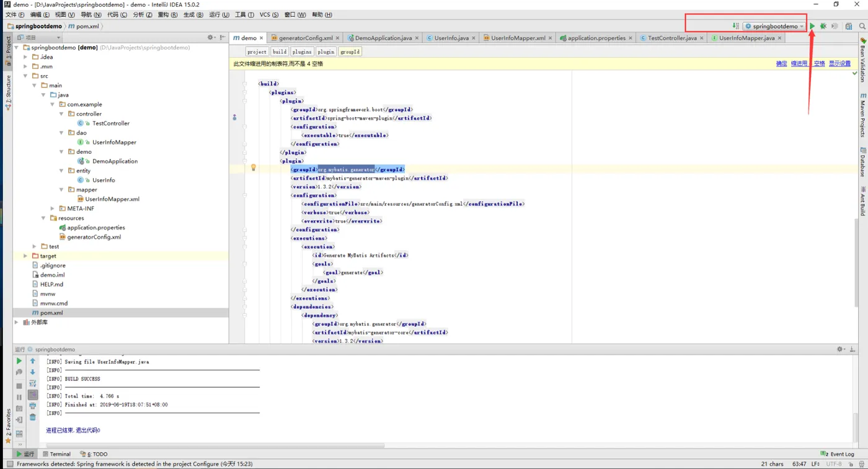868x469 pixels.
Task: Open Maven Projects side panel
Action: tap(862, 115)
